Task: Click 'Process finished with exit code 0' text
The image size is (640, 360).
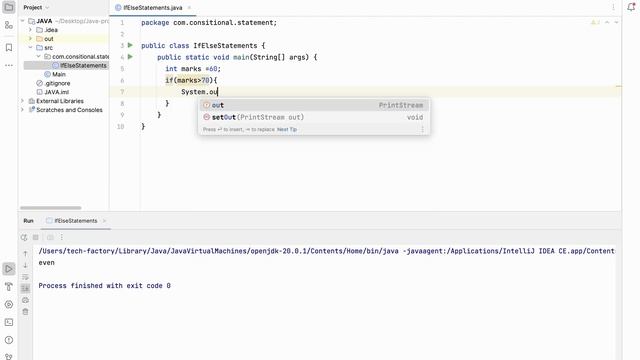Action: [104, 286]
